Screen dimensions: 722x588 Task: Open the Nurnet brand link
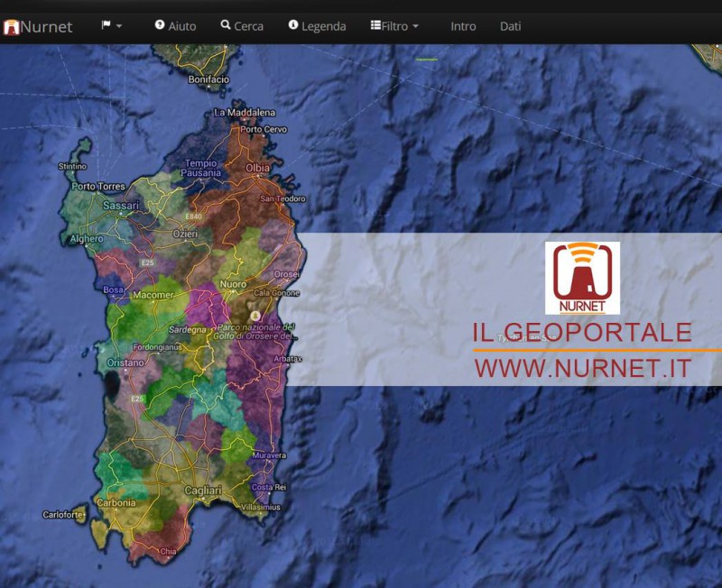point(46,27)
